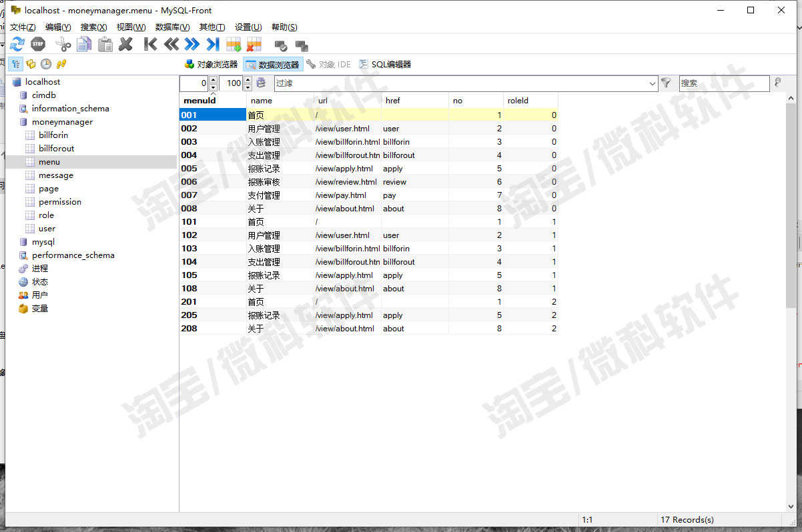Open the 进程 processes node
The width and height of the screenshot is (802, 532).
pos(40,269)
